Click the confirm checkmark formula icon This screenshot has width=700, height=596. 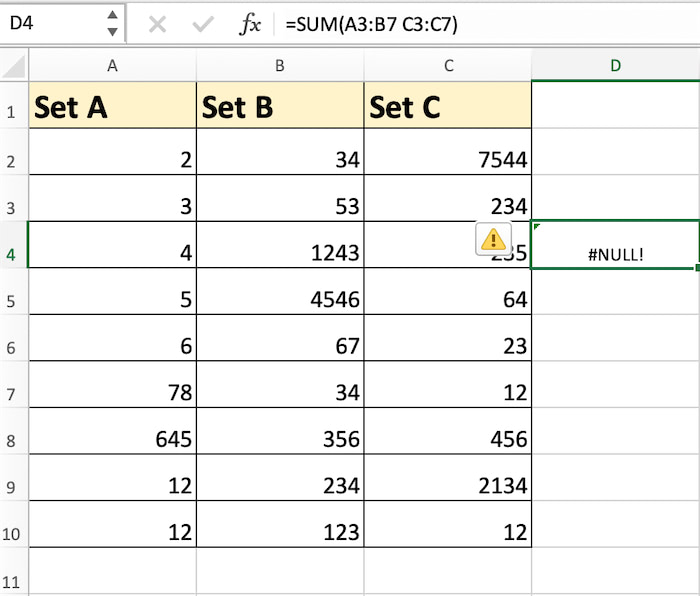[203, 25]
